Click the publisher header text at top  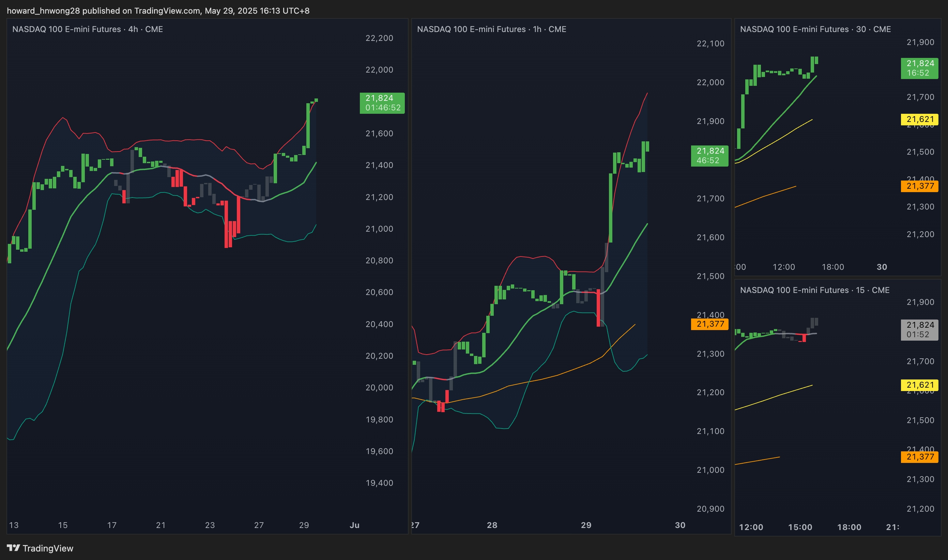tap(158, 11)
